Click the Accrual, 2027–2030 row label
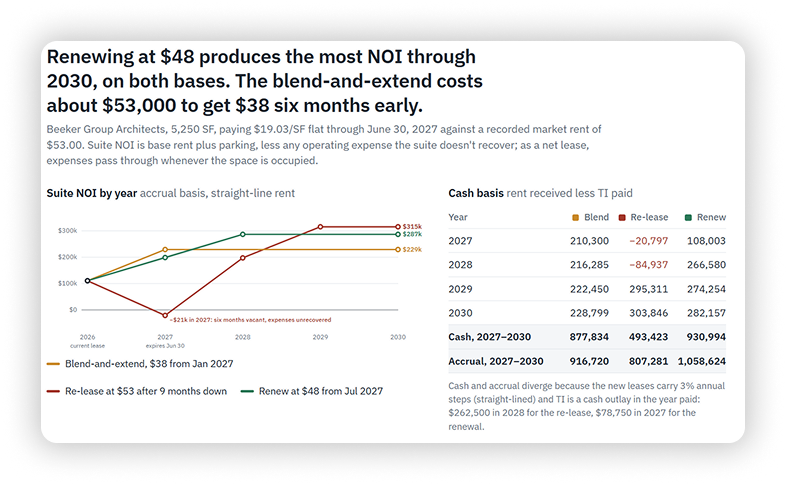This screenshot has height=484, width=786. click(x=496, y=361)
